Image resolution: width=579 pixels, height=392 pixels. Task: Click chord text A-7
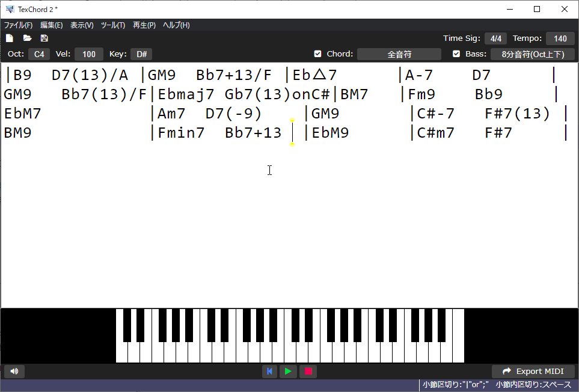coord(418,75)
